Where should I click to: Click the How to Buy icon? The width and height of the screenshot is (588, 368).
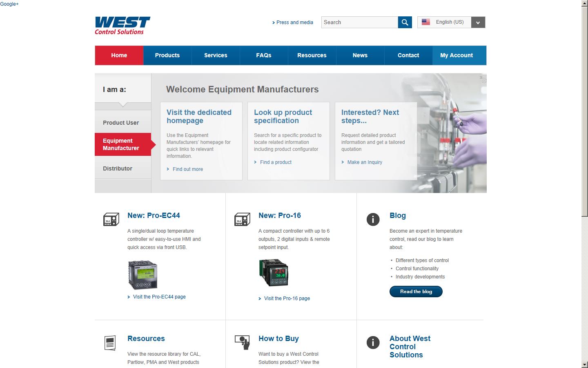(242, 342)
